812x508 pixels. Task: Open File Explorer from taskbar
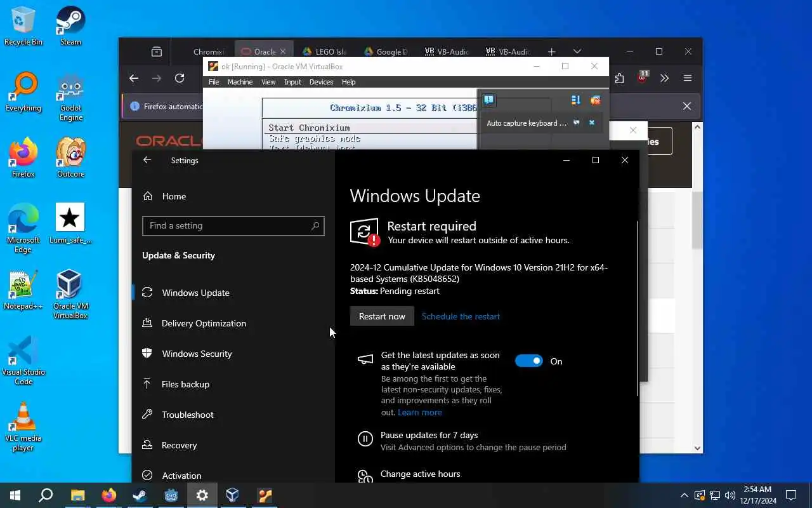click(77, 495)
